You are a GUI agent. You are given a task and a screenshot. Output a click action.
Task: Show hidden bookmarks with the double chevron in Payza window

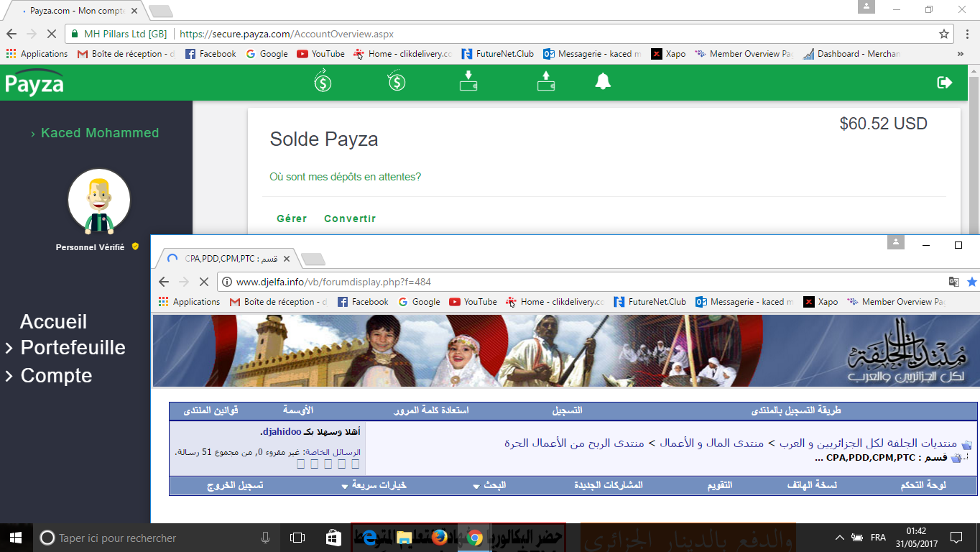[x=961, y=54]
